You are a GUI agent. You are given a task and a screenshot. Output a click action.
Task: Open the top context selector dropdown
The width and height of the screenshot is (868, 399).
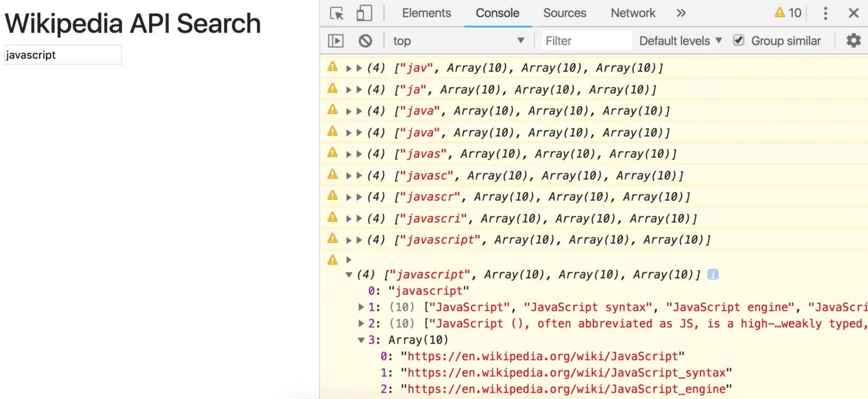[x=458, y=41]
